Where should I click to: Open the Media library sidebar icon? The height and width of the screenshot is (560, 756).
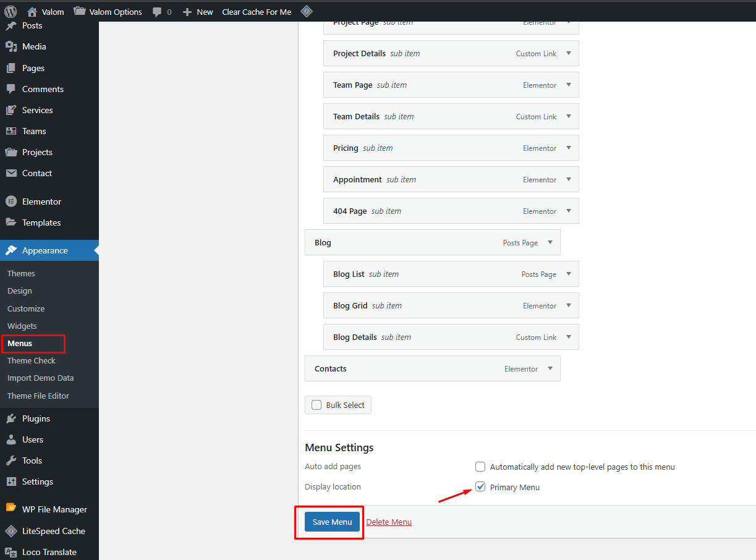point(11,47)
